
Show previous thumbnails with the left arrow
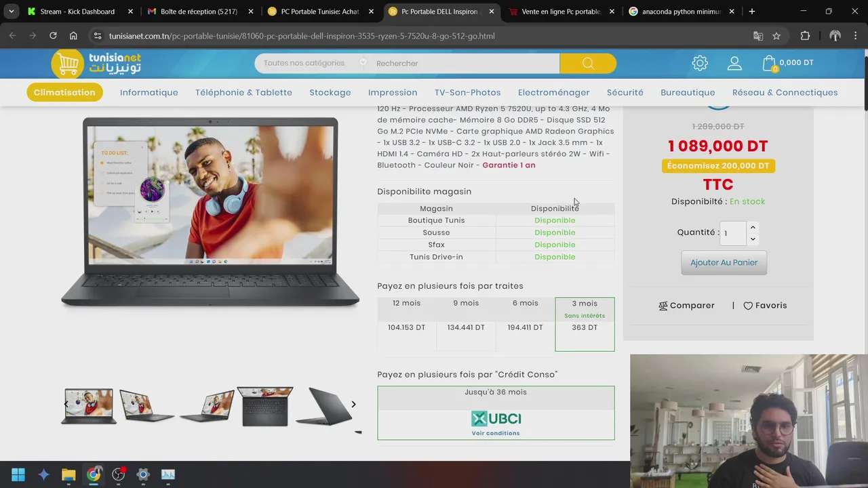[x=66, y=405]
